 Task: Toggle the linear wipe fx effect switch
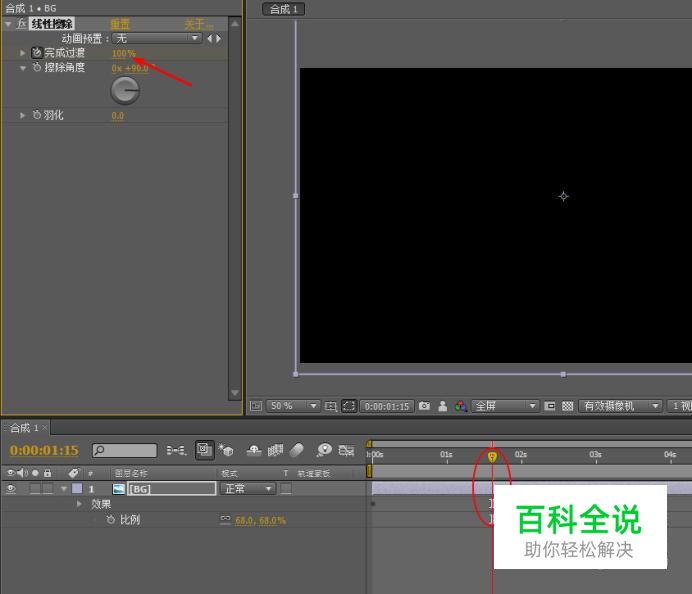[21, 24]
